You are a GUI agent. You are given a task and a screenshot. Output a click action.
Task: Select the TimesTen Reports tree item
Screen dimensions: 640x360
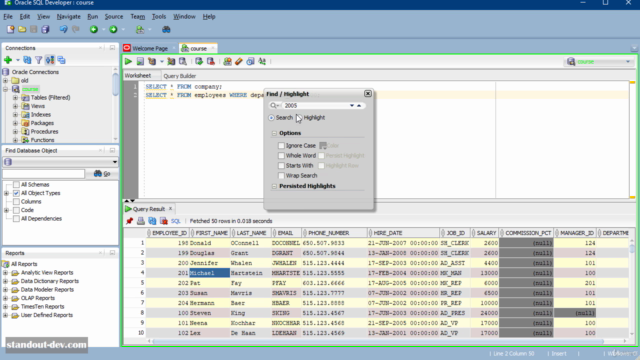(42, 307)
